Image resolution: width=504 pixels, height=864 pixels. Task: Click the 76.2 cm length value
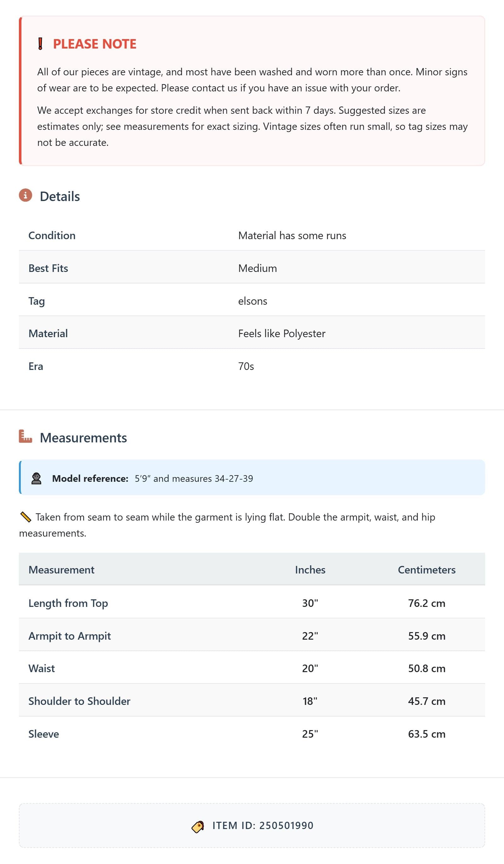tap(427, 603)
